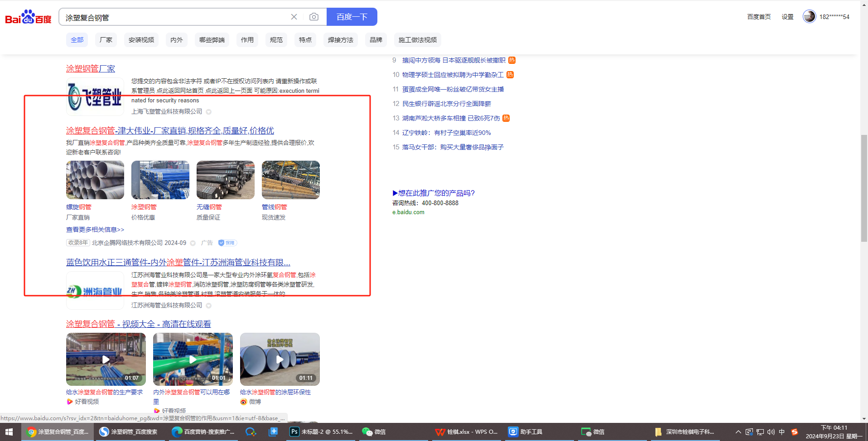Click the 百度一下 search button
This screenshot has height=441, width=868.
(x=352, y=17)
